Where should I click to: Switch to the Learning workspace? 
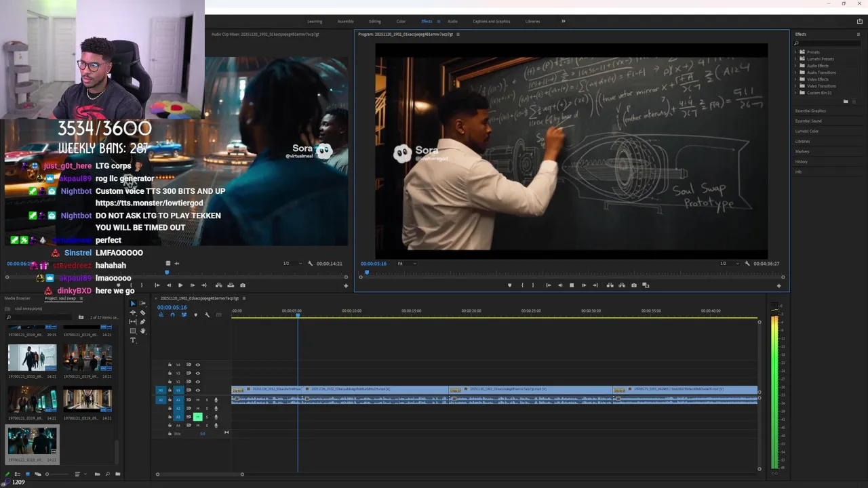[x=315, y=21]
